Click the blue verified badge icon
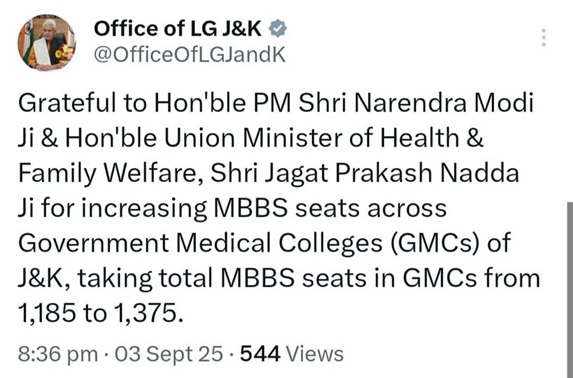Image resolution: width=573 pixels, height=378 pixels. point(278,29)
